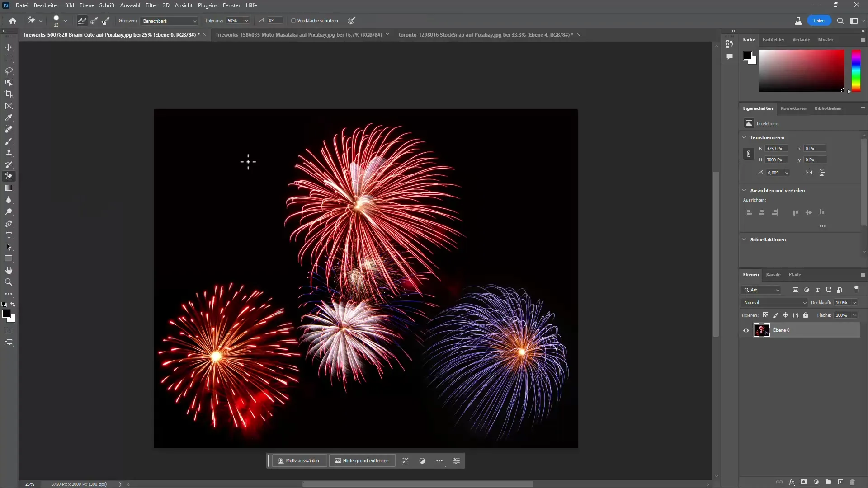The width and height of the screenshot is (868, 488).
Task: Open Toleranz percentage dropdown arrow
Action: click(x=246, y=21)
